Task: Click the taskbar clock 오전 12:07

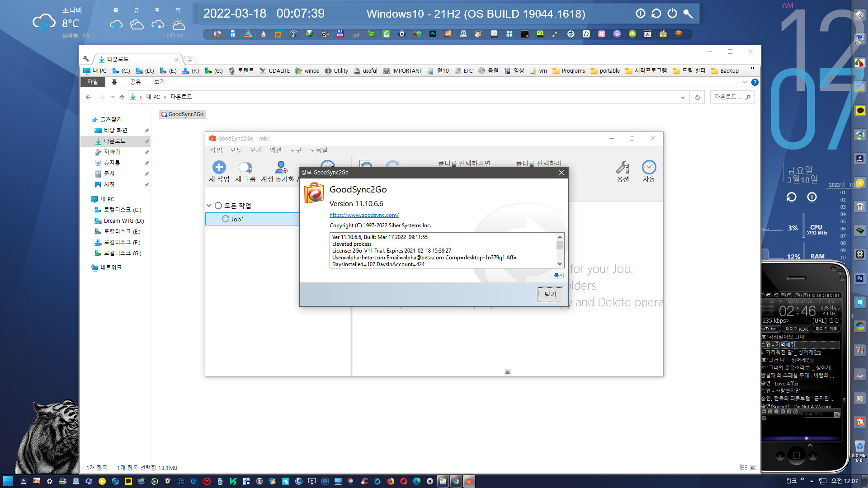Action: pyautogui.click(x=844, y=481)
